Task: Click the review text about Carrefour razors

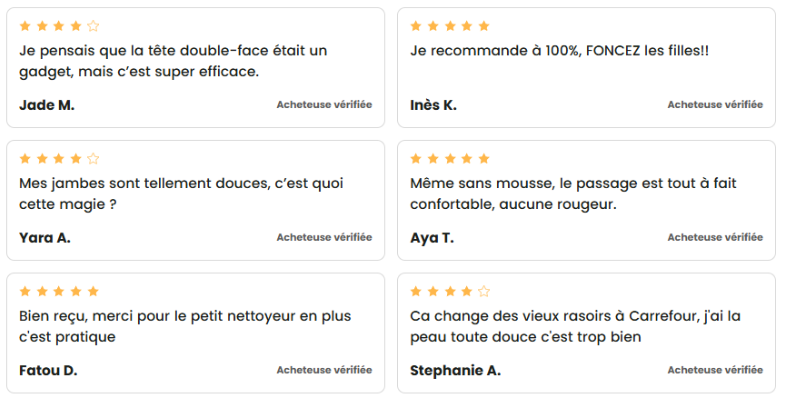Action: point(575,326)
